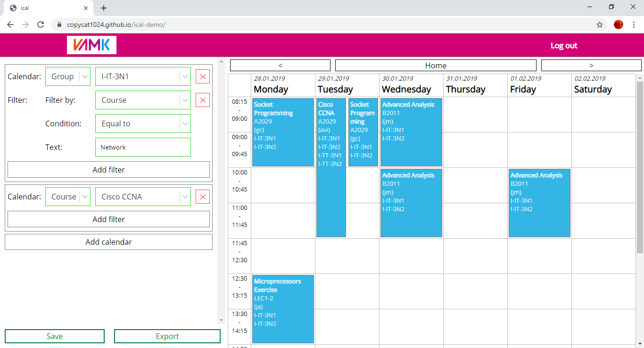
Task: Open Monday's Socket Programming event
Action: click(283, 133)
